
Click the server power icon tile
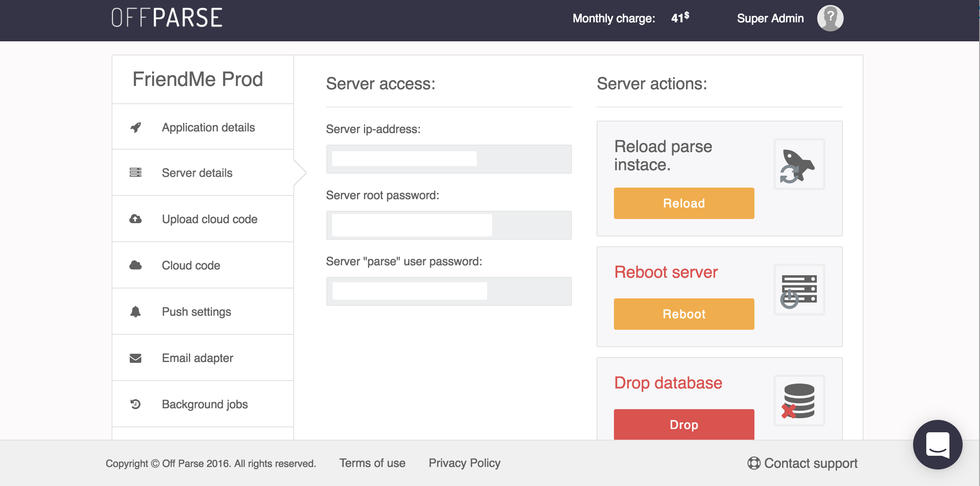[x=799, y=290]
